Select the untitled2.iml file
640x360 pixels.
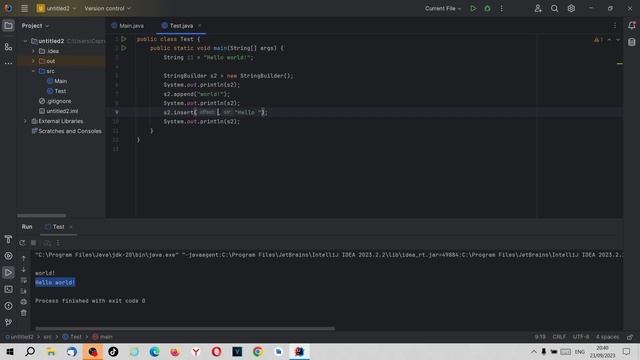pyautogui.click(x=62, y=111)
